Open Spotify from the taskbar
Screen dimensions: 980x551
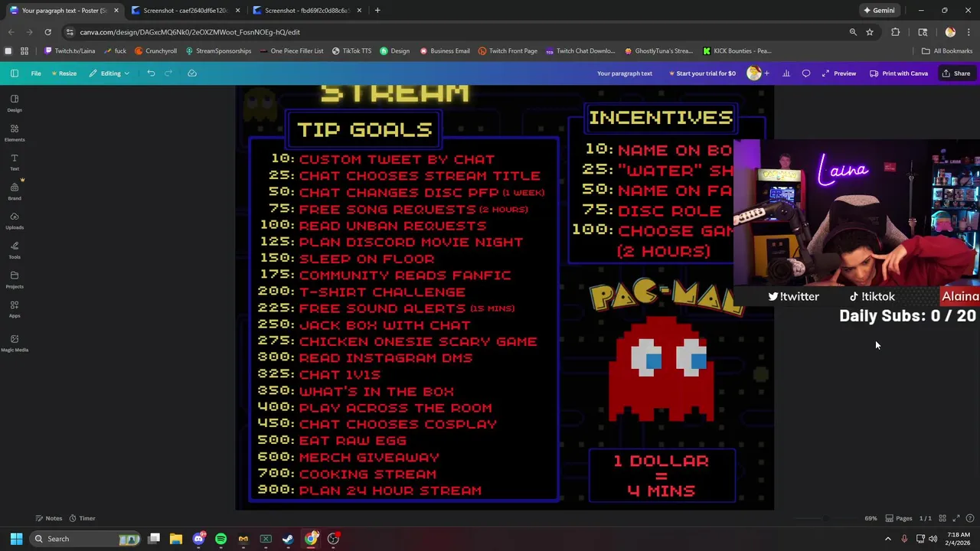click(220, 539)
